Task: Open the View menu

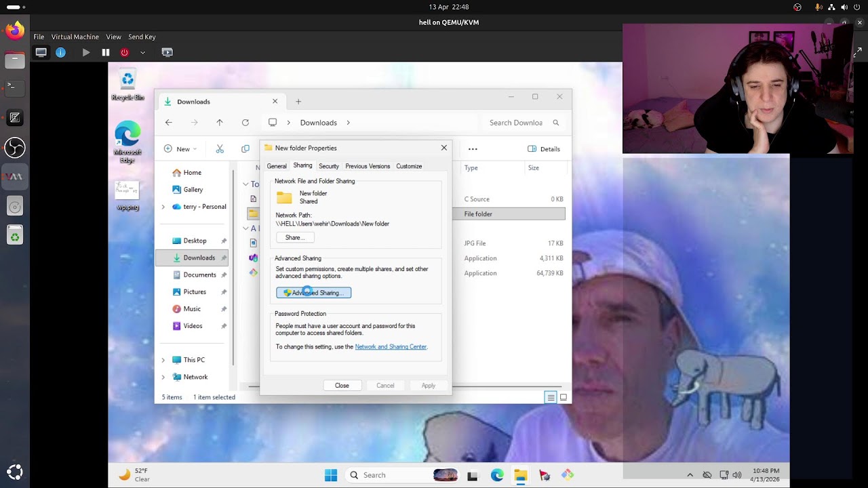Action: click(113, 37)
